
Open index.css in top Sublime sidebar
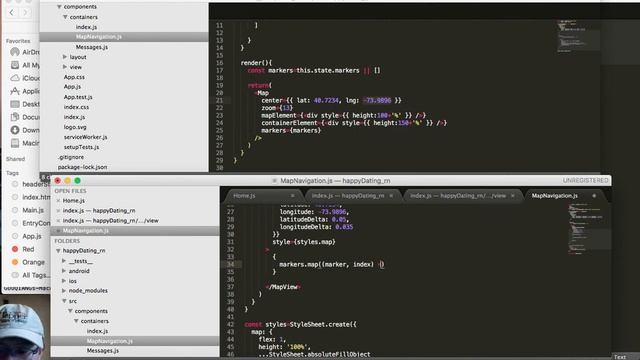[x=76, y=107]
